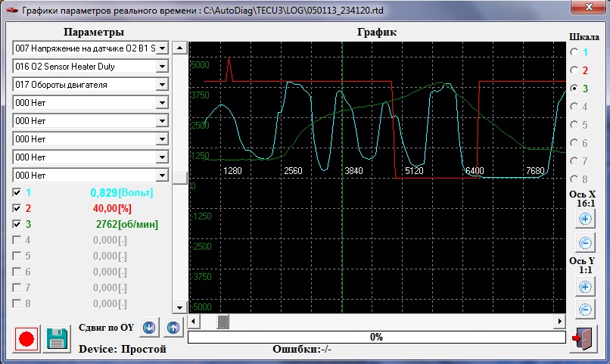Open the O2 Sensor Heater Duty dropdown

[x=161, y=67]
